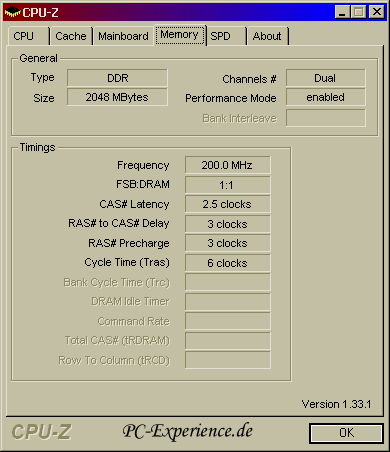Click the empty DRAM Idle Timer field
This screenshot has width=390, height=452.
pyautogui.click(x=228, y=302)
